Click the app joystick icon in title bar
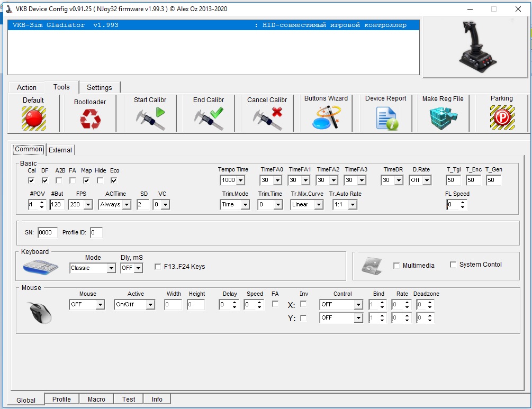The image size is (532, 409). click(9, 9)
